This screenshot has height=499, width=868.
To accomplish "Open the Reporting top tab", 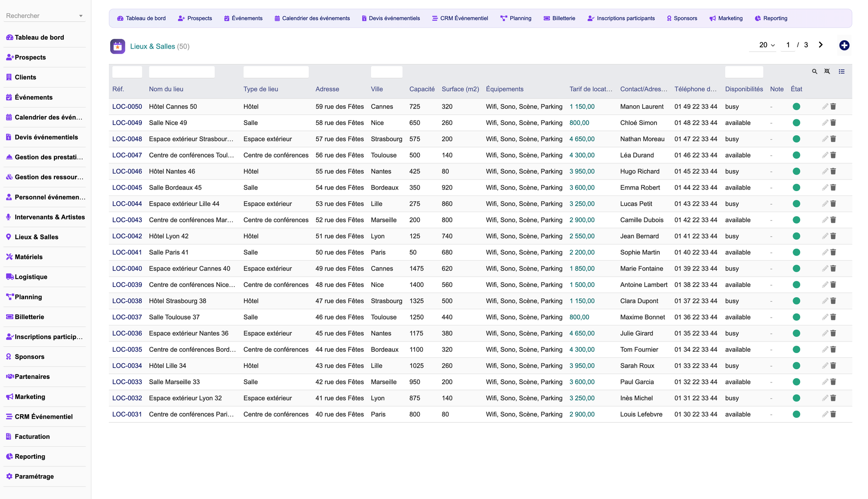I will point(771,18).
